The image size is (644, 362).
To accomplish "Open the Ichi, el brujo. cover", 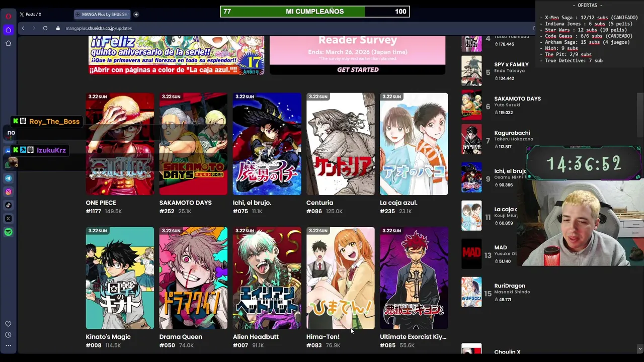I will pyautogui.click(x=267, y=144).
